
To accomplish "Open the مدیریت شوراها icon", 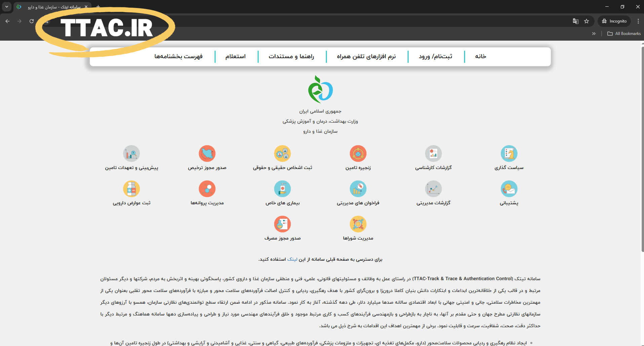I will [x=358, y=224].
